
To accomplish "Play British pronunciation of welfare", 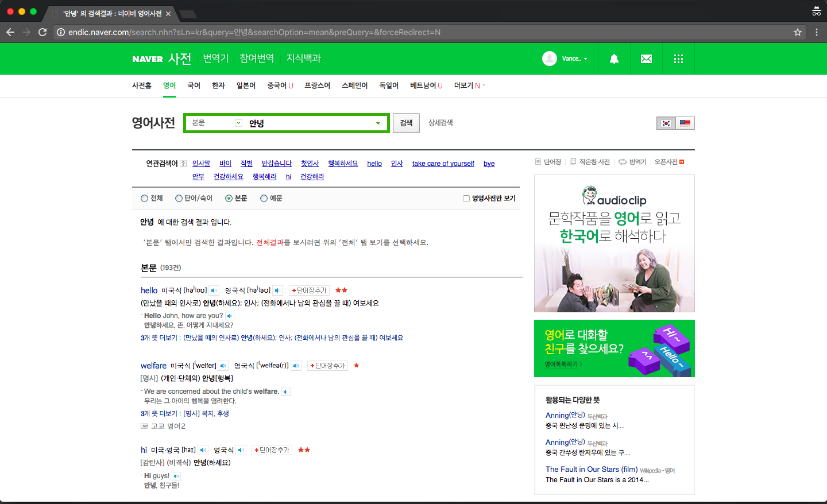I will [x=296, y=366].
